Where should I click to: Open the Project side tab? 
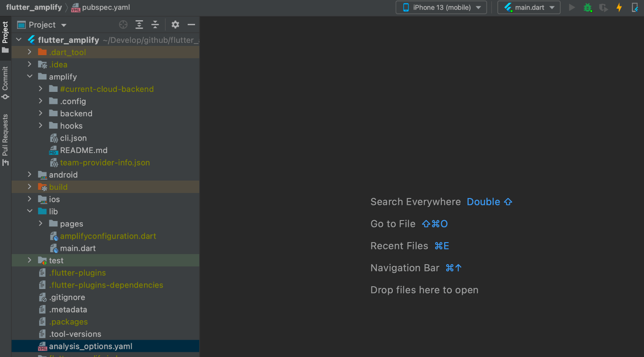click(6, 37)
